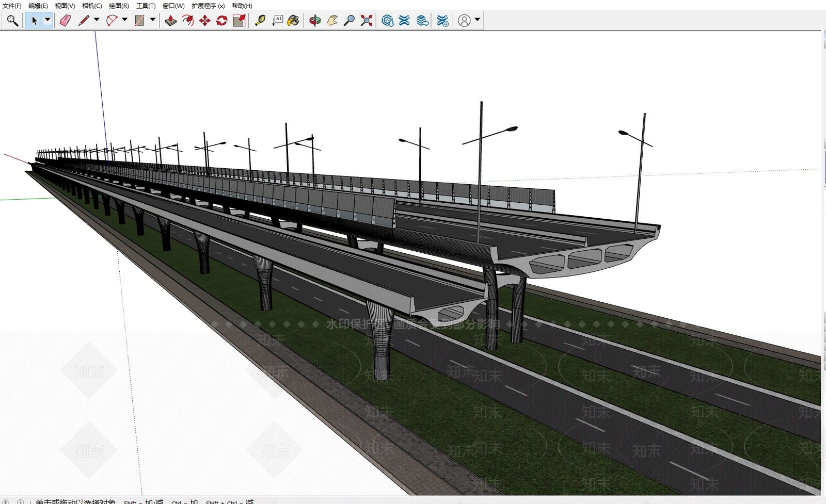The width and height of the screenshot is (826, 504).
Task: Select the Arc drawing tool
Action: tap(112, 21)
